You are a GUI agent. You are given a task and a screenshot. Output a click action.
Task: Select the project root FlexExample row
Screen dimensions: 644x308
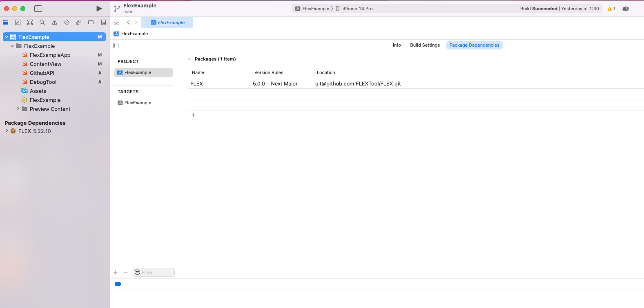54,37
